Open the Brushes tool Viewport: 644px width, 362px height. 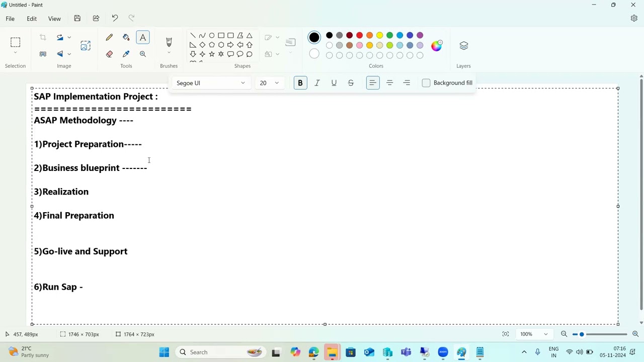click(169, 42)
